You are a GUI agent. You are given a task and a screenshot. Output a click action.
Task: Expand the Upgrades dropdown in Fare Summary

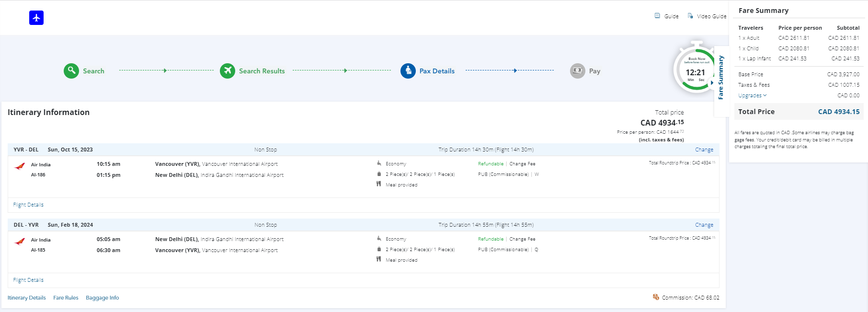pos(752,95)
